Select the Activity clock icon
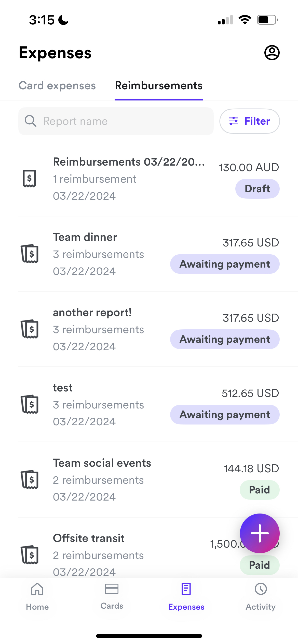The width and height of the screenshot is (298, 644). [261, 589]
